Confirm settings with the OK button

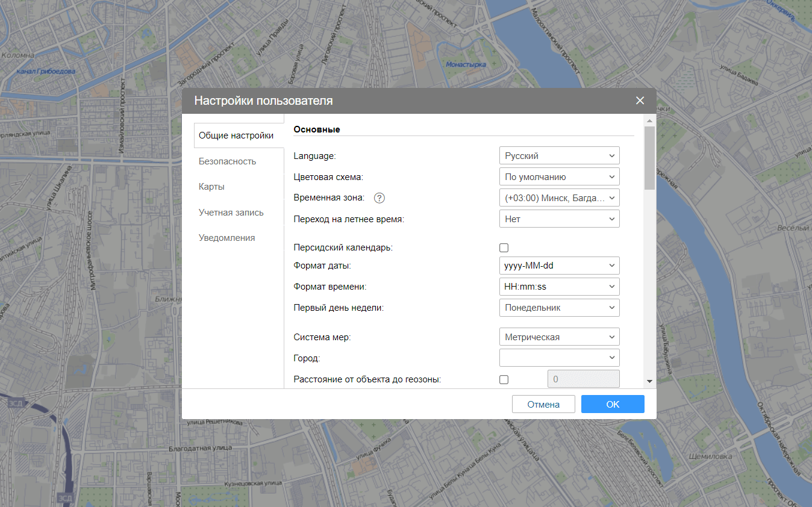click(613, 404)
